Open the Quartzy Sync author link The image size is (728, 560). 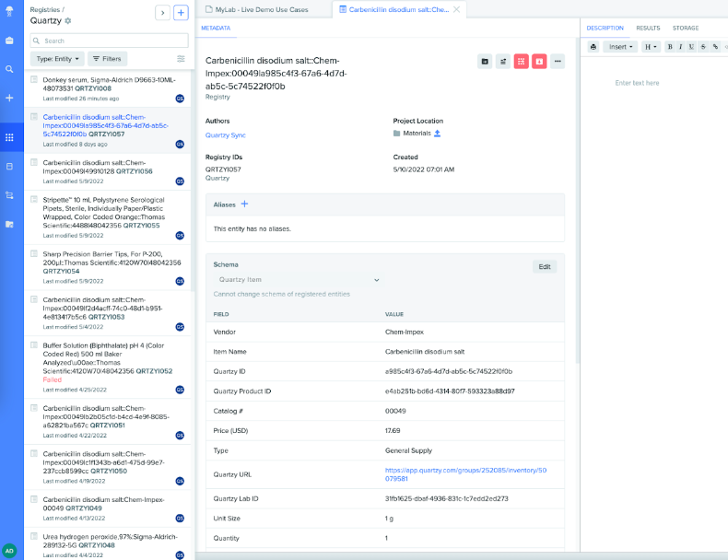(x=226, y=135)
